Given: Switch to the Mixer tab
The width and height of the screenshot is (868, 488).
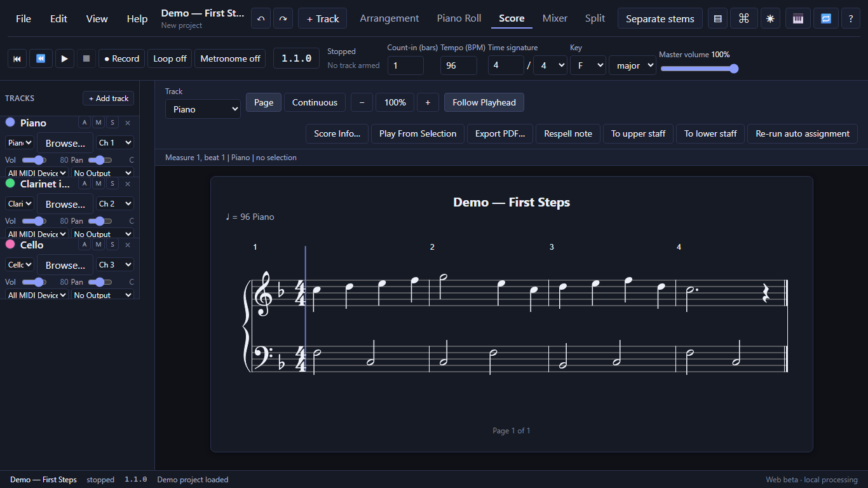Looking at the screenshot, I should click(x=555, y=18).
